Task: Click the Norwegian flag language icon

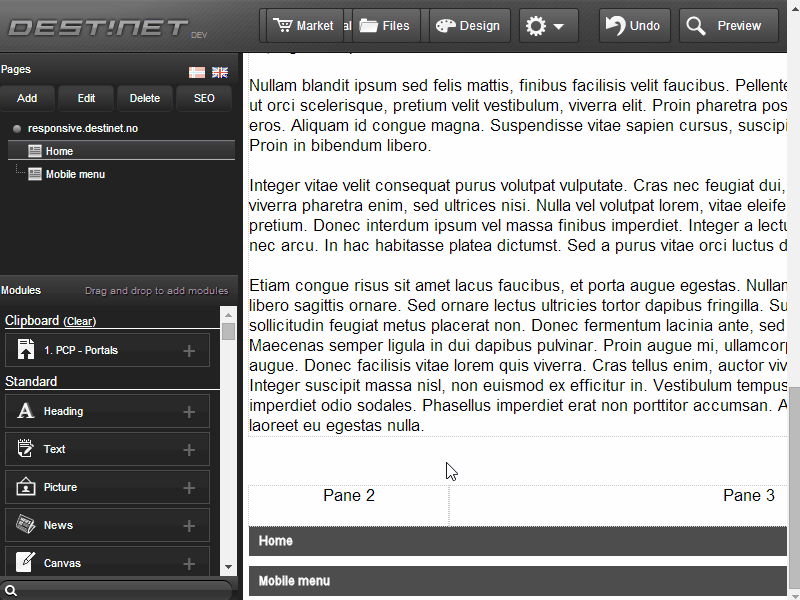Action: [197, 72]
